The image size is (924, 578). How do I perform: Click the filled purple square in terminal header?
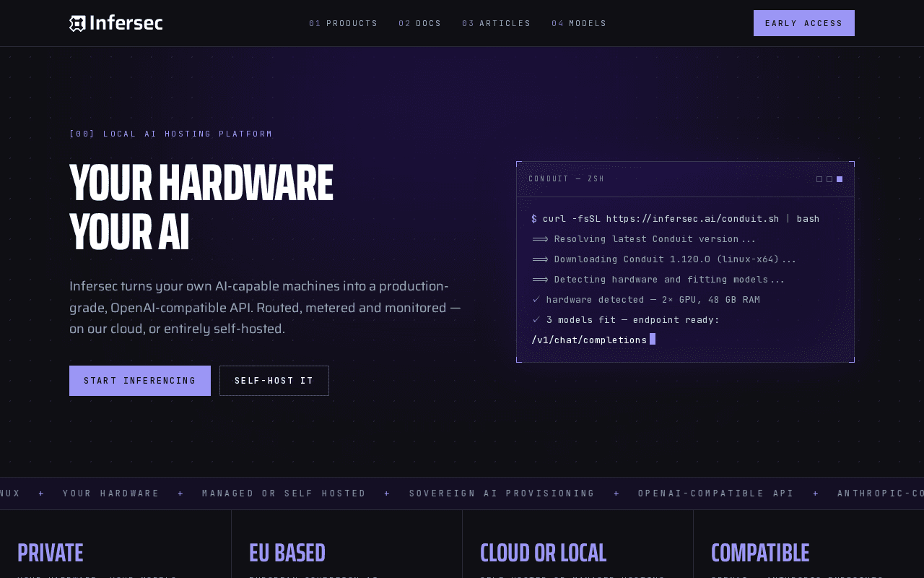[x=840, y=179]
